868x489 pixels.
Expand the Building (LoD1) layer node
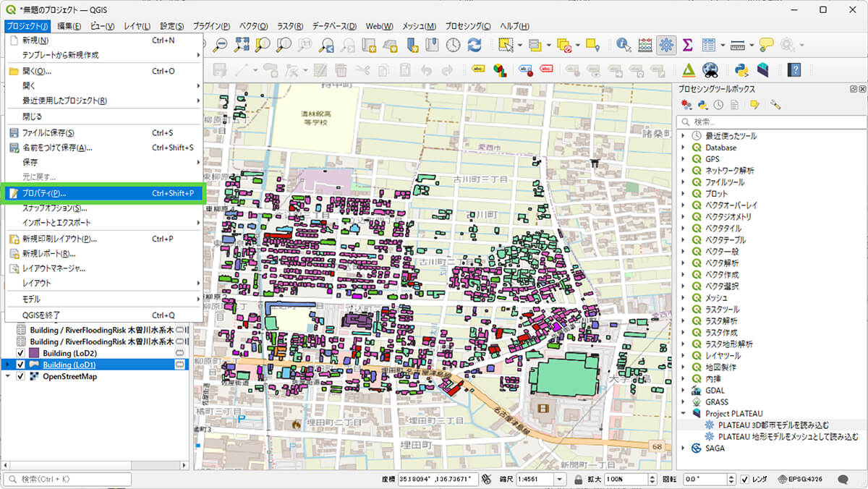pyautogui.click(x=8, y=365)
